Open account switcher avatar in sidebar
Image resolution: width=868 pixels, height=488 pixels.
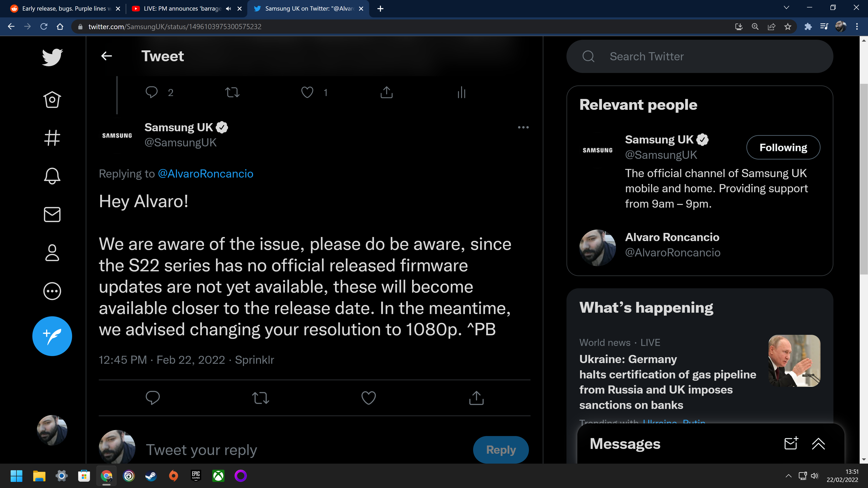click(52, 430)
